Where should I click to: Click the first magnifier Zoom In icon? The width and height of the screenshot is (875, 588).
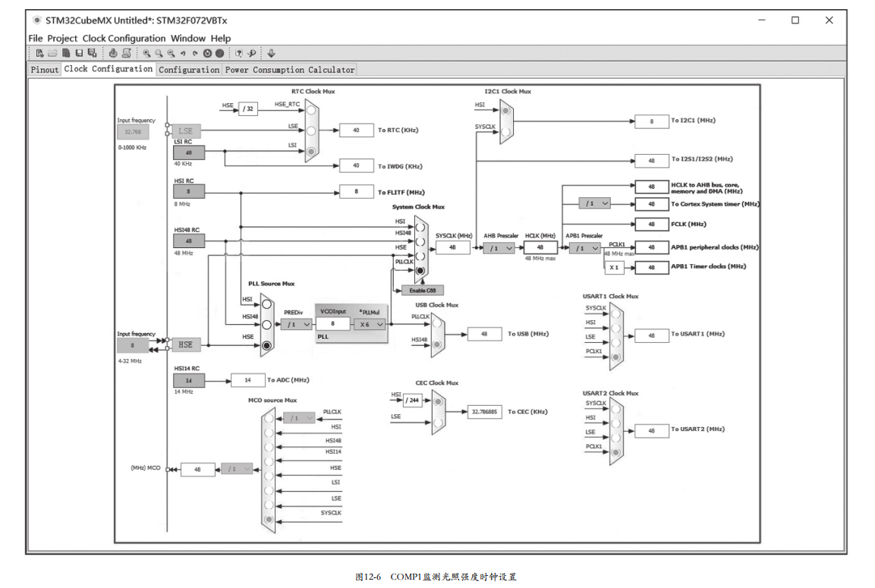click(146, 54)
